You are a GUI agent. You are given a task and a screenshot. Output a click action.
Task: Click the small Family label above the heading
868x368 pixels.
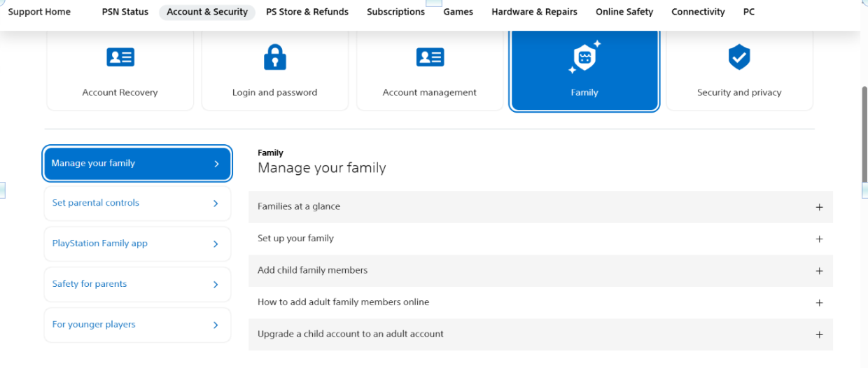270,153
